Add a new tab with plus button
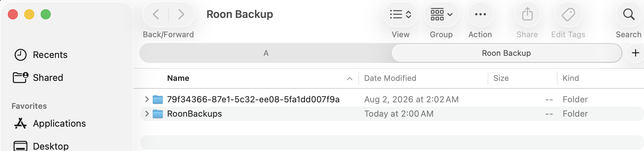 click(635, 53)
